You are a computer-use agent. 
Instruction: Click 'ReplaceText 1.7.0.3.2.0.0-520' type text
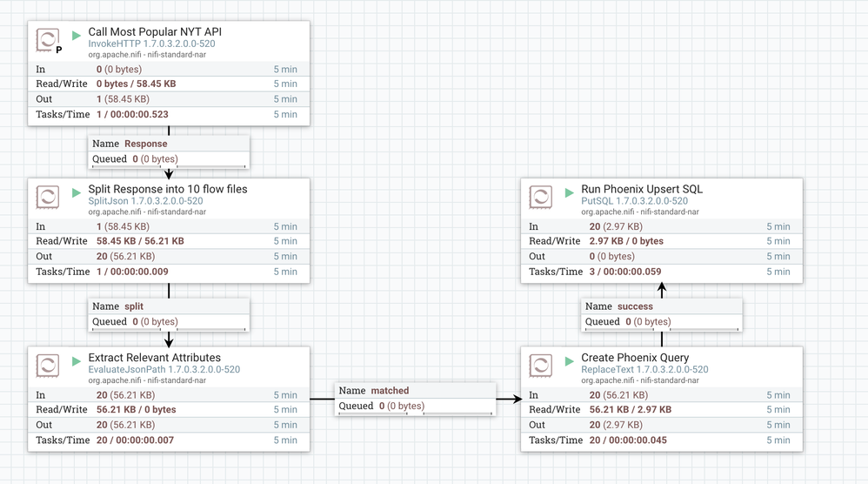[x=644, y=369]
